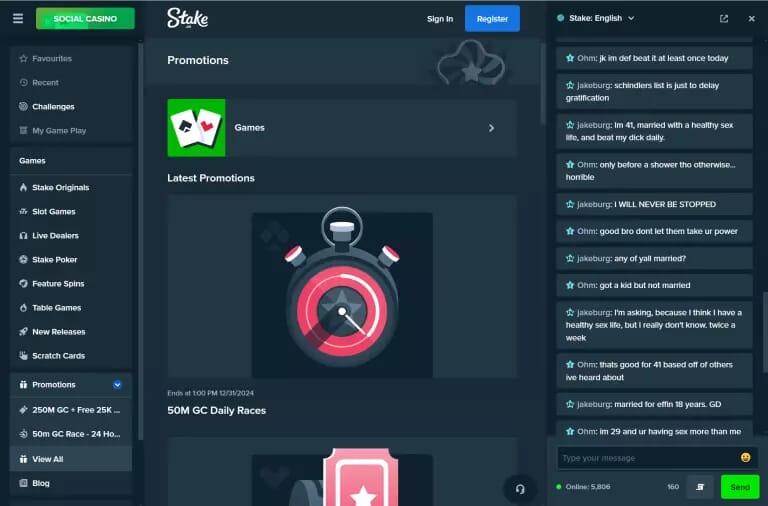Click the Promotions gift icon in sidebar
The width and height of the screenshot is (768, 506).
(x=23, y=385)
